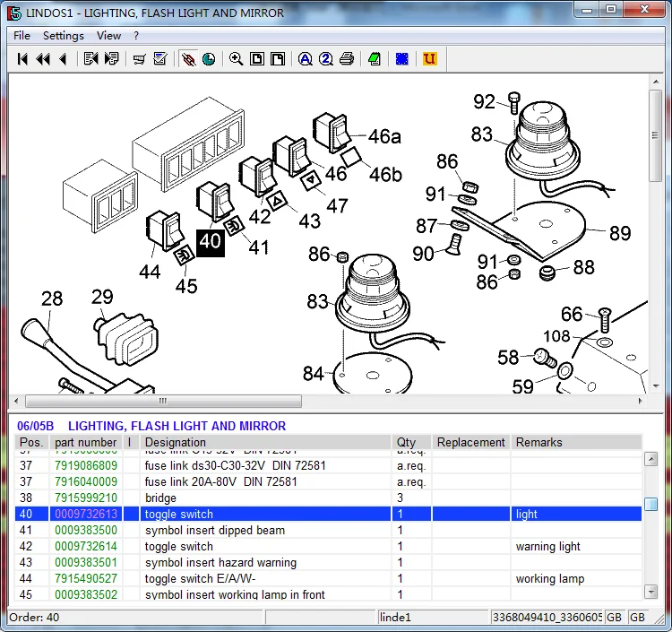The width and height of the screenshot is (672, 632).
Task: Click callout 92 bolt label
Action: 484,102
